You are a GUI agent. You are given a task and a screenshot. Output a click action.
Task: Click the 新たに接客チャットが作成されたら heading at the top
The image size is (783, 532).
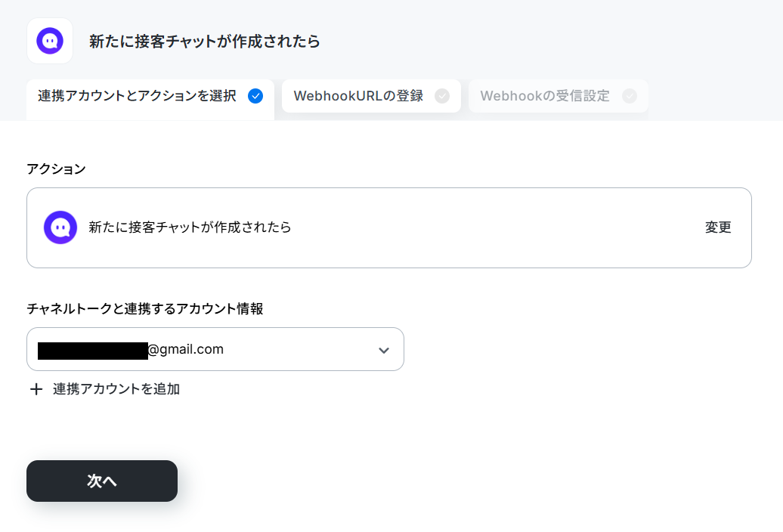pos(205,42)
